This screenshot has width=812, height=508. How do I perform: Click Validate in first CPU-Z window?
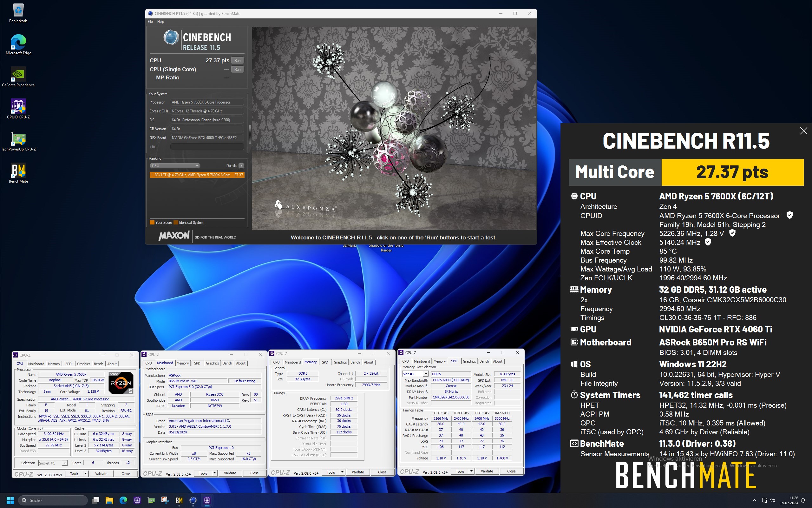(x=101, y=474)
